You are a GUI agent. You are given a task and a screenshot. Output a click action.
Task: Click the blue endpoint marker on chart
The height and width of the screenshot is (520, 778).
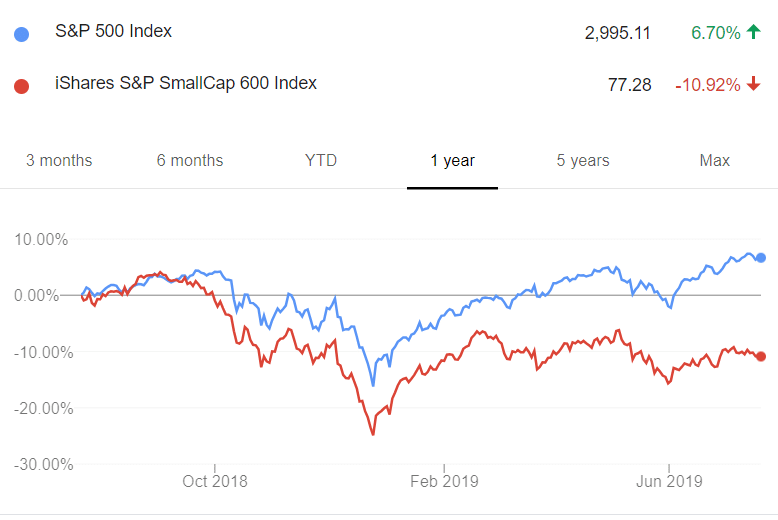click(761, 258)
